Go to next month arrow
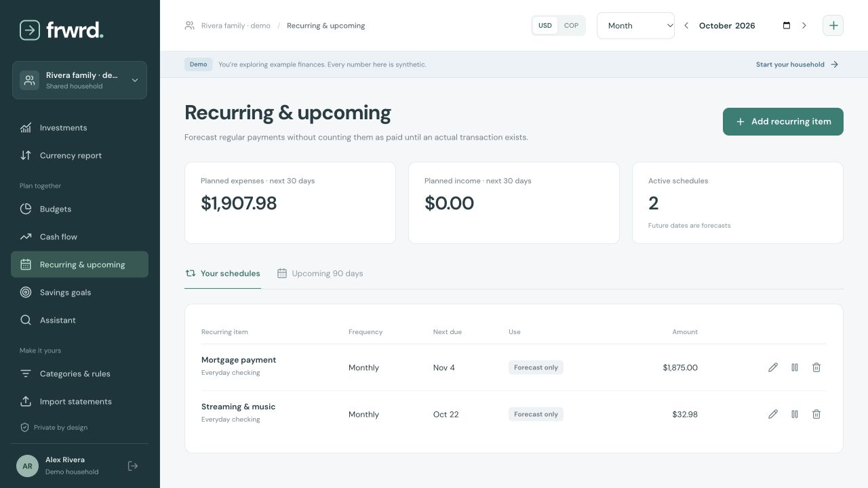The height and width of the screenshot is (488, 868). 804,26
